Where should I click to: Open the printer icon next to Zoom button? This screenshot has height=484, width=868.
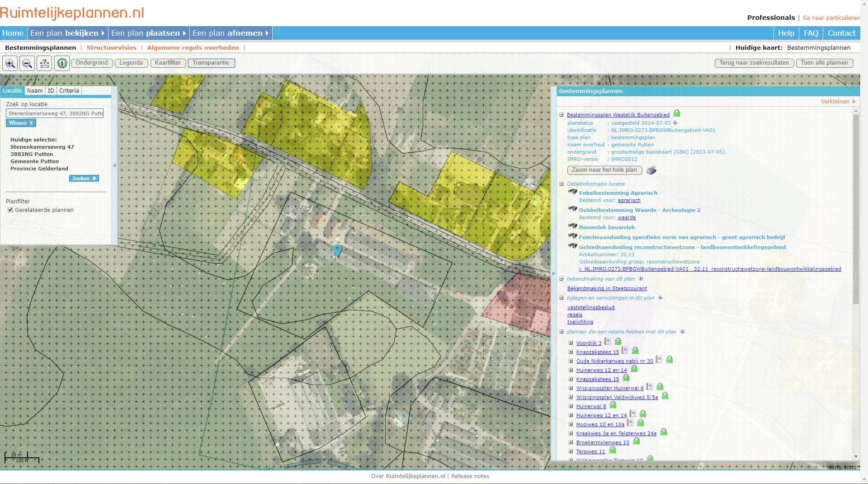point(651,170)
